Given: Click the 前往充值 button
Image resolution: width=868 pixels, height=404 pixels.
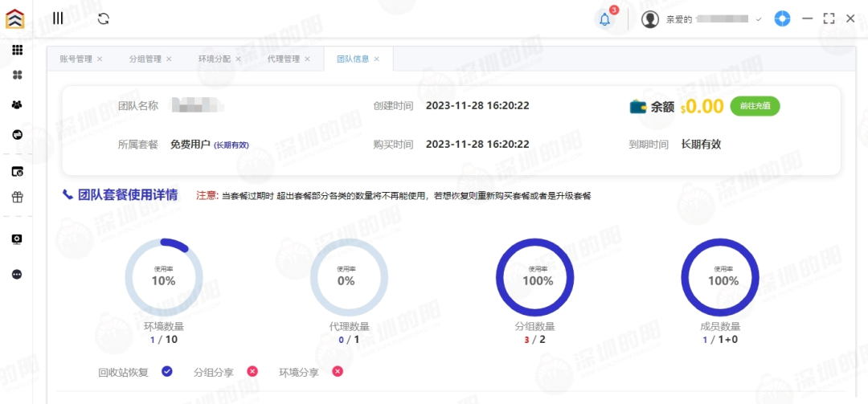Looking at the screenshot, I should pyautogui.click(x=755, y=106).
